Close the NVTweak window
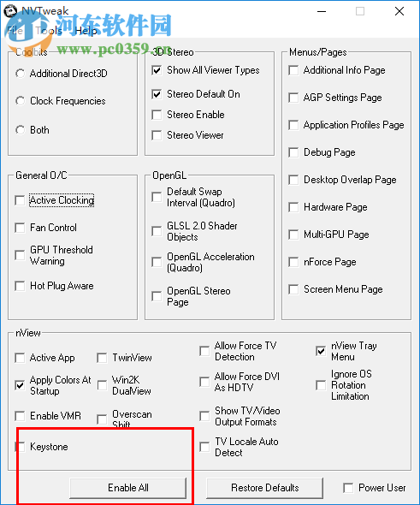Image resolution: width=420 pixels, height=505 pixels. [399, 12]
